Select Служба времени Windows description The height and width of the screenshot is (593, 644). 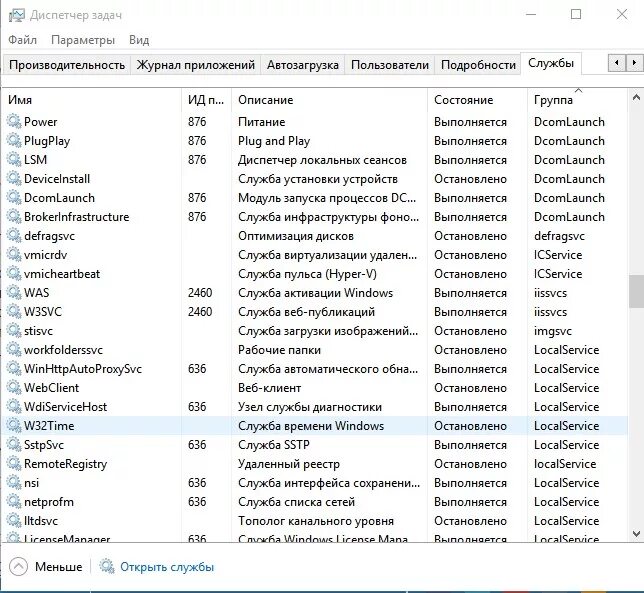click(311, 426)
